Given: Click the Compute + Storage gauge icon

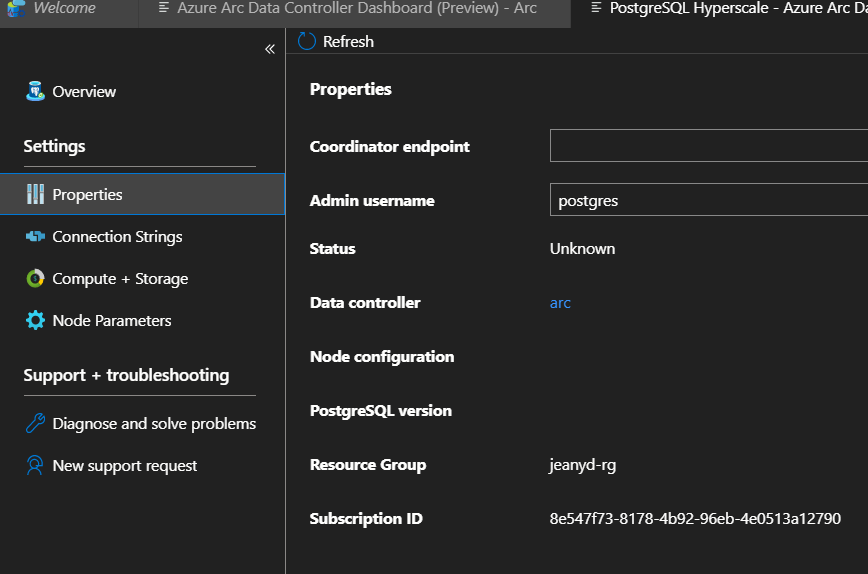Looking at the screenshot, I should (35, 278).
